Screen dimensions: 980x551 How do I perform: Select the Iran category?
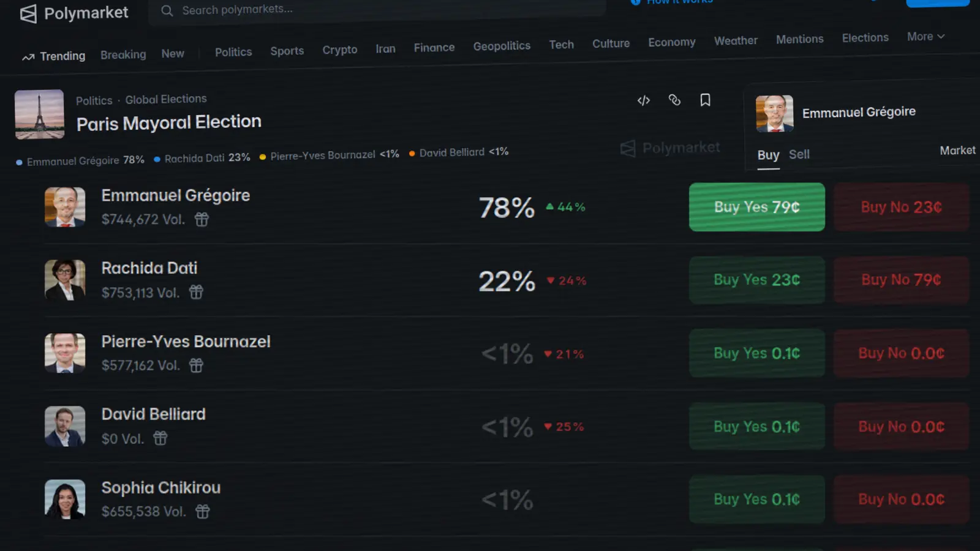[385, 48]
